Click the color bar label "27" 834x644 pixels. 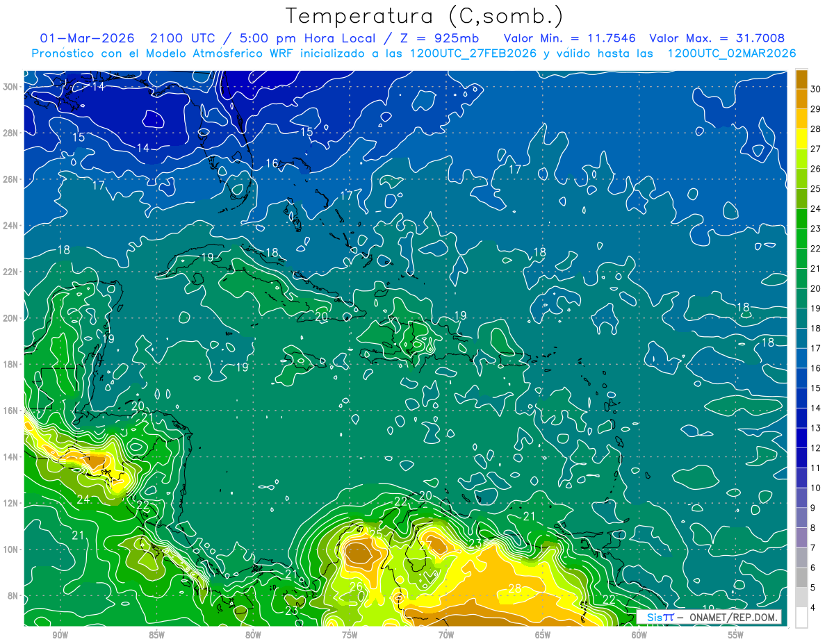tap(816, 149)
